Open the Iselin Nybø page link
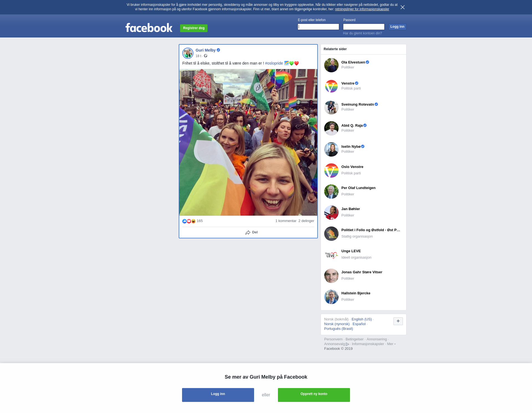 click(351, 147)
